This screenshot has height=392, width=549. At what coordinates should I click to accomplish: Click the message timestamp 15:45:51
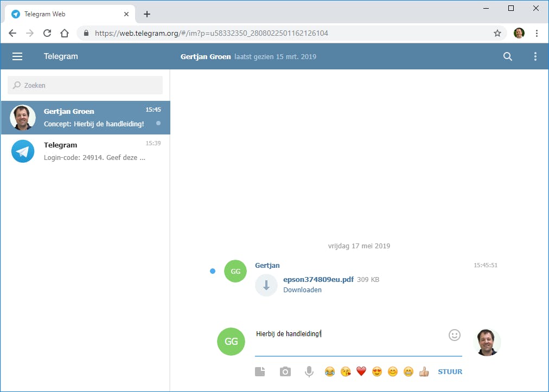(486, 265)
